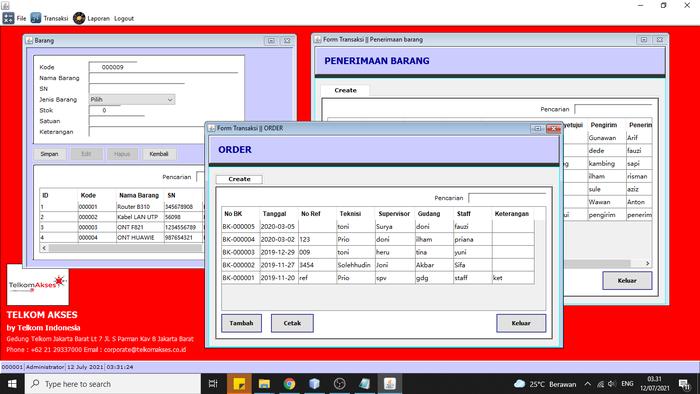Open the Transaksi menu
This screenshot has width=700, height=394.
(55, 18)
